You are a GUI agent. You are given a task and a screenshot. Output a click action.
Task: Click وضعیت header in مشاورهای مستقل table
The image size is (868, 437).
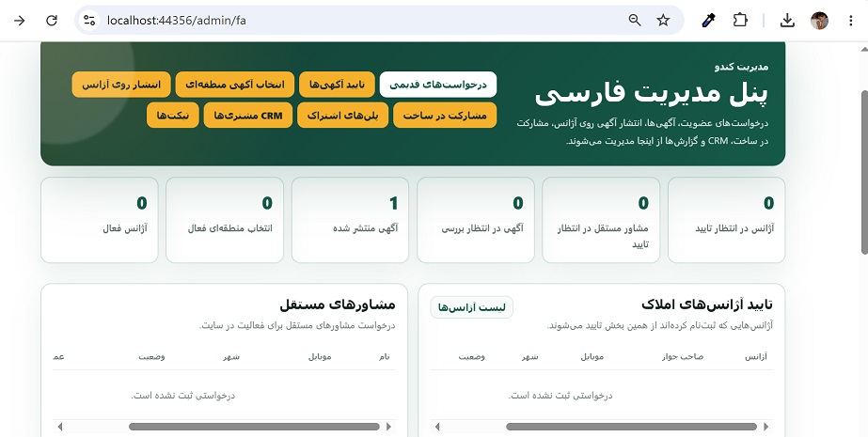pyautogui.click(x=151, y=357)
